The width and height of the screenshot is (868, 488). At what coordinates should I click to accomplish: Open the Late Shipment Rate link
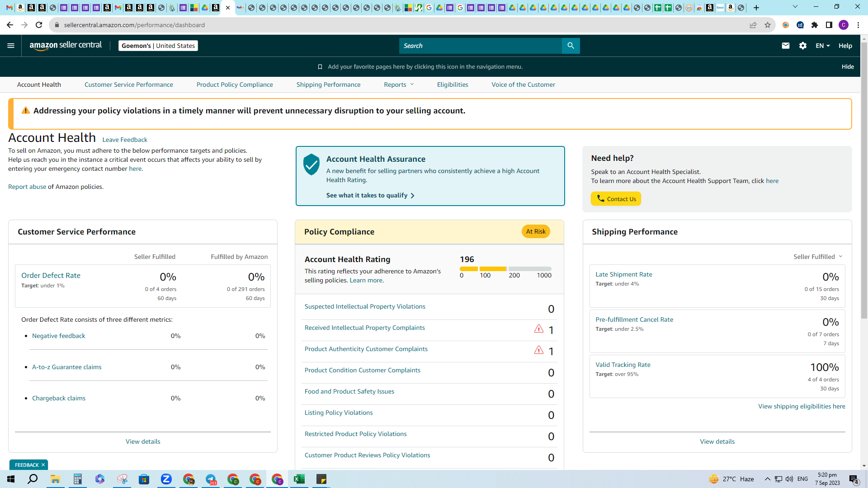point(624,274)
